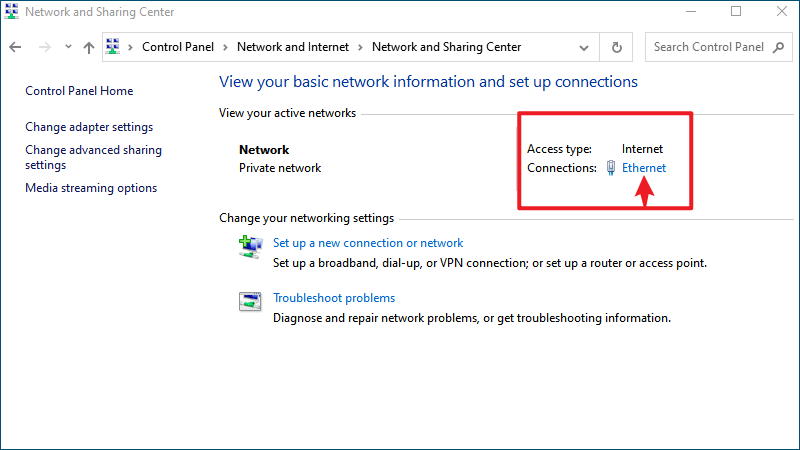Click the Ethernet adapter plug icon

click(611, 168)
